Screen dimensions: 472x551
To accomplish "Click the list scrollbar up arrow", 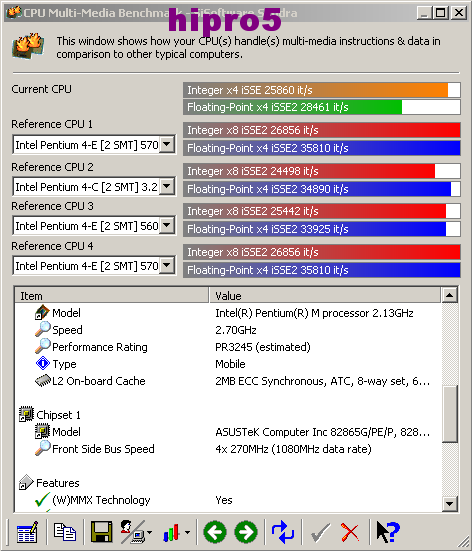I will click(450, 295).
